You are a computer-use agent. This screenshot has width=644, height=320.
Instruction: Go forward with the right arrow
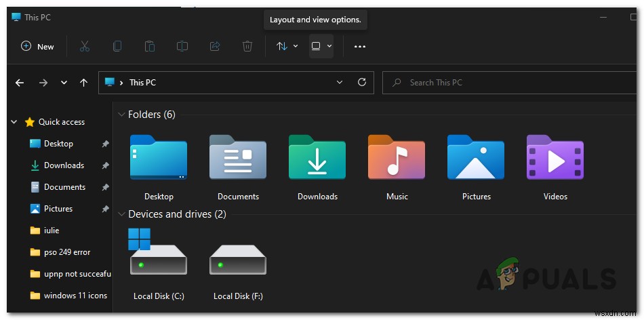pos(43,83)
